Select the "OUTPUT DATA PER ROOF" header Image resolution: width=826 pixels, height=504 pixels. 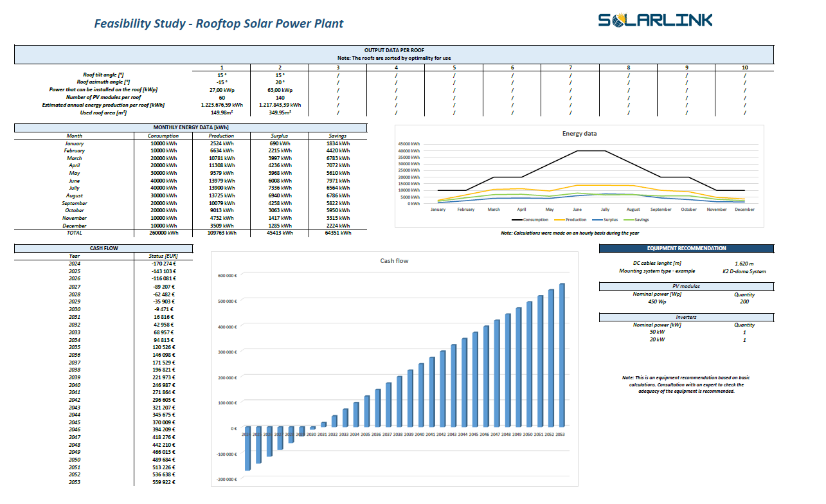pyautogui.click(x=394, y=50)
